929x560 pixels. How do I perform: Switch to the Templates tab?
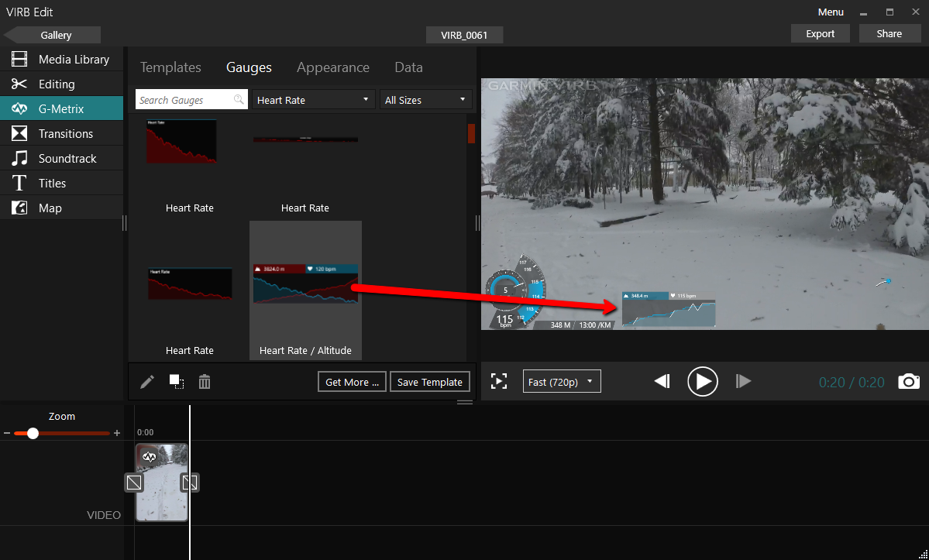pos(170,67)
